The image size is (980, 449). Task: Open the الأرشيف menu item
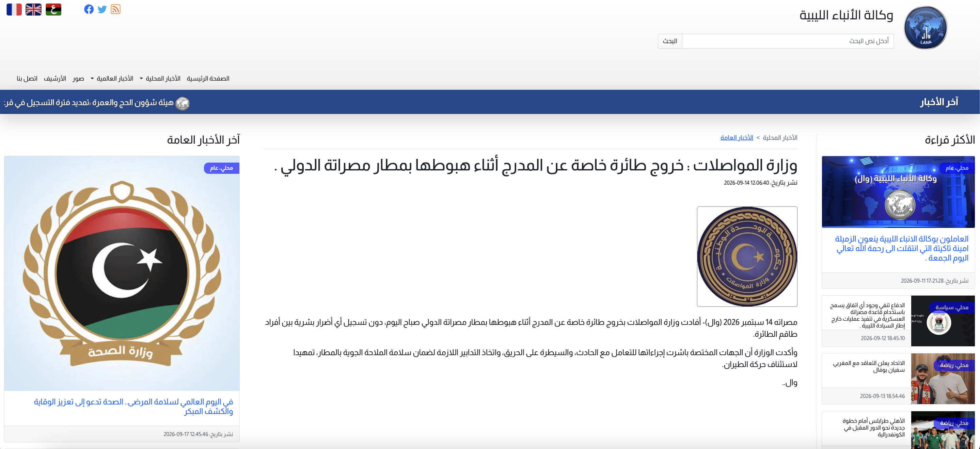click(55, 78)
